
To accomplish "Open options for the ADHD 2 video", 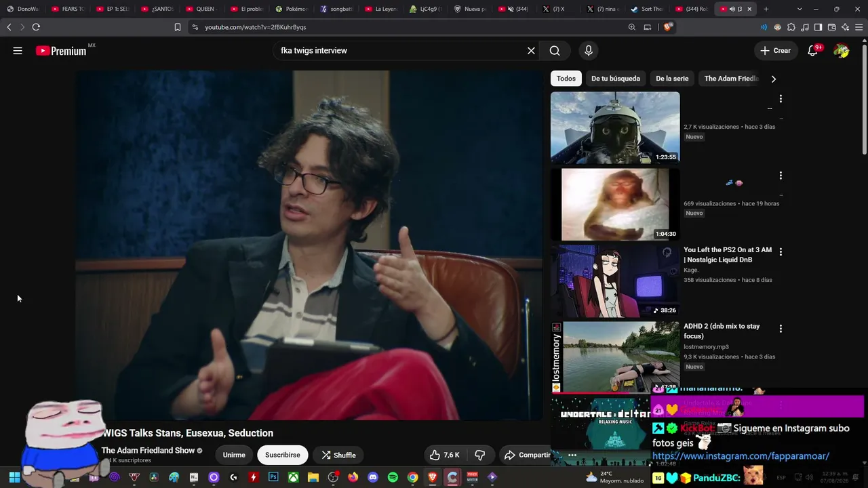I will [781, 329].
